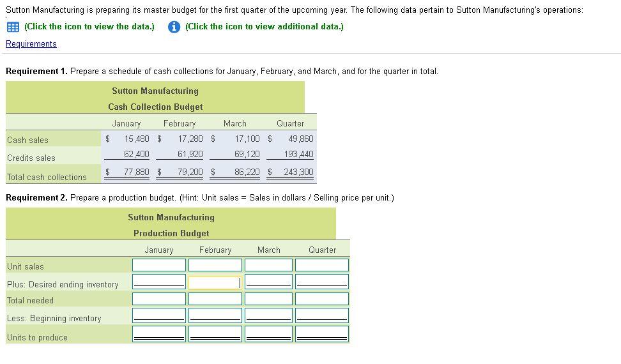Select the 'Requirement 2.' heading

(x=36, y=198)
